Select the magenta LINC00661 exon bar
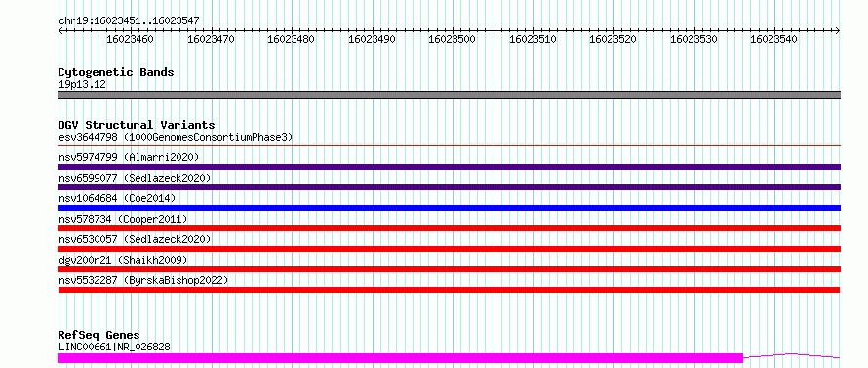The width and height of the screenshot is (868, 368). pos(400,358)
